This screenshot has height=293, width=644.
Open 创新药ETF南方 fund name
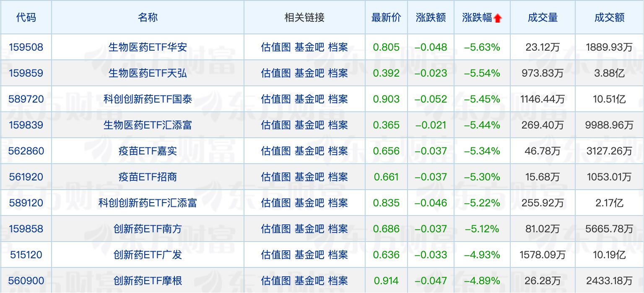tap(148, 229)
